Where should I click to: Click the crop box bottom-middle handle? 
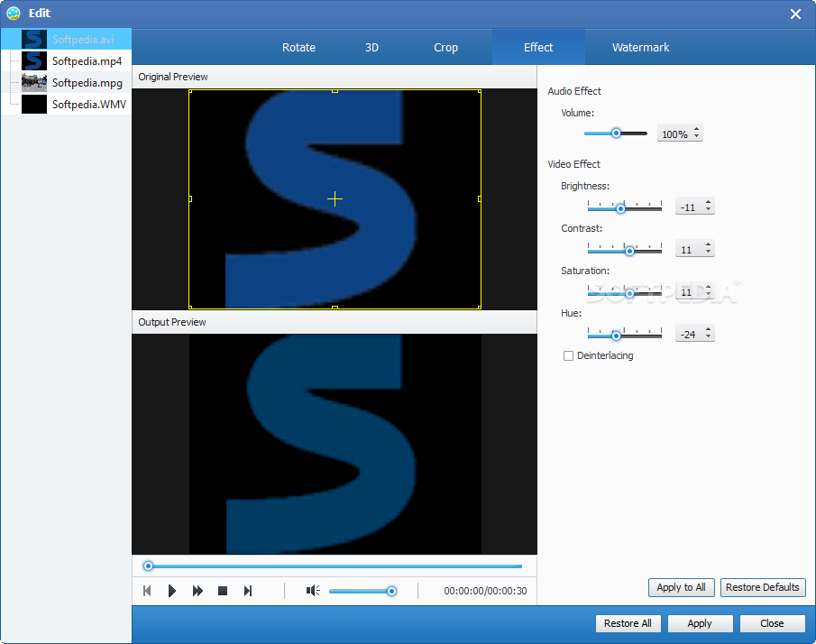335,308
